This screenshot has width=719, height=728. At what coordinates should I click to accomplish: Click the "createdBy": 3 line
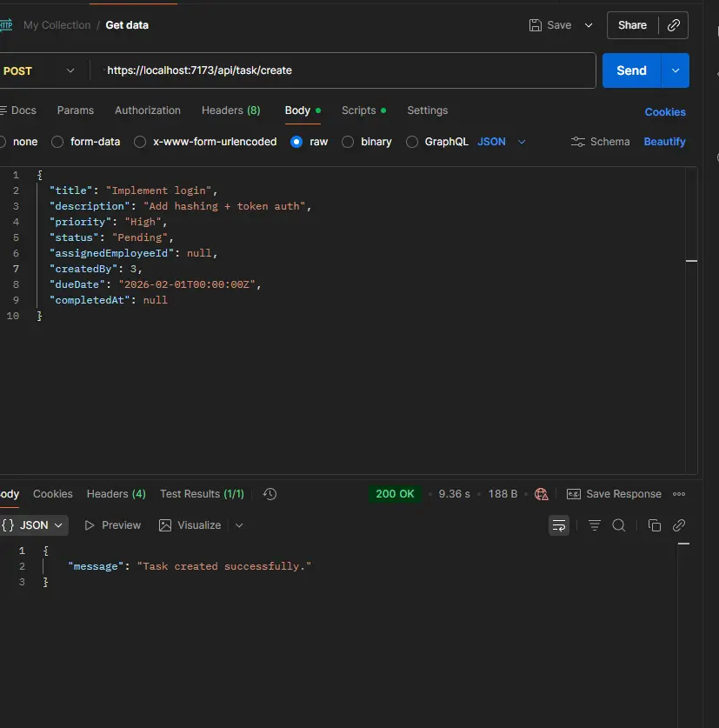point(96,269)
